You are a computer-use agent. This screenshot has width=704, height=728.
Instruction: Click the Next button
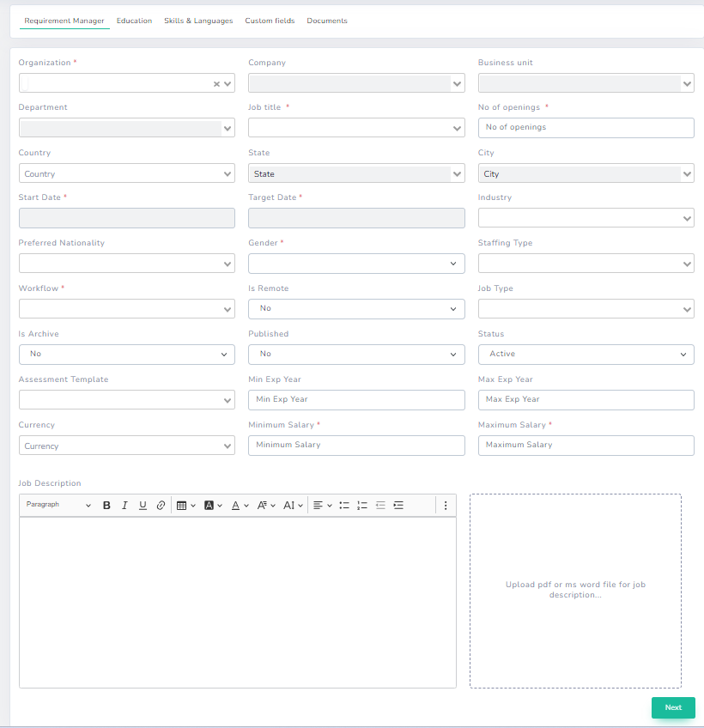click(x=673, y=707)
